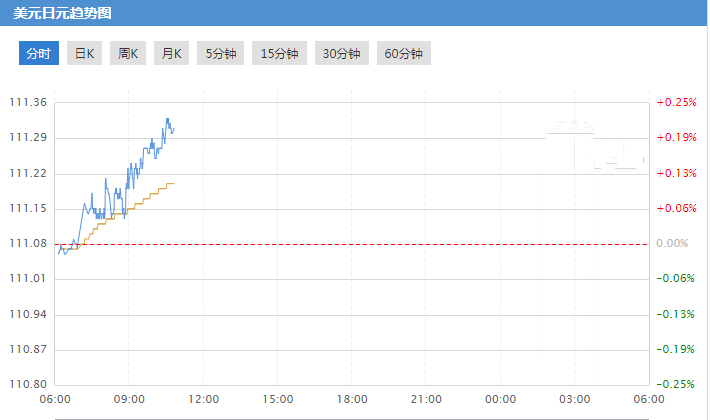Click the 111.36 price axis label
710x420 pixels.
pyautogui.click(x=28, y=103)
